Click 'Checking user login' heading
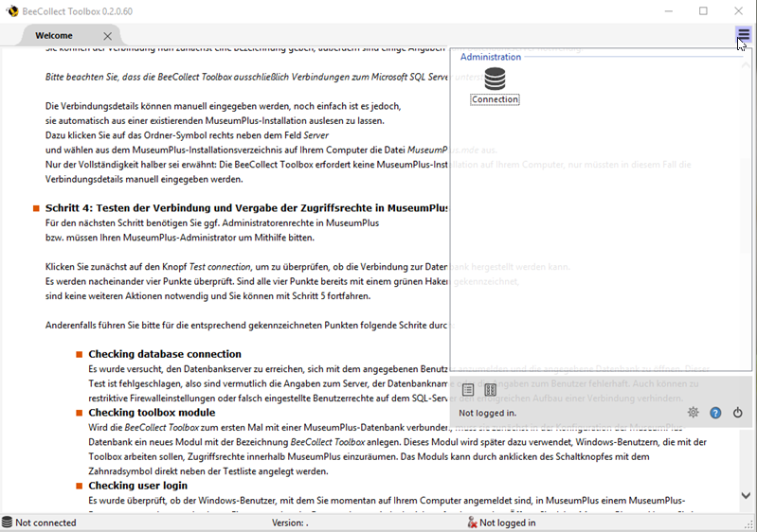Viewport: 757px width, 532px height. (x=137, y=486)
